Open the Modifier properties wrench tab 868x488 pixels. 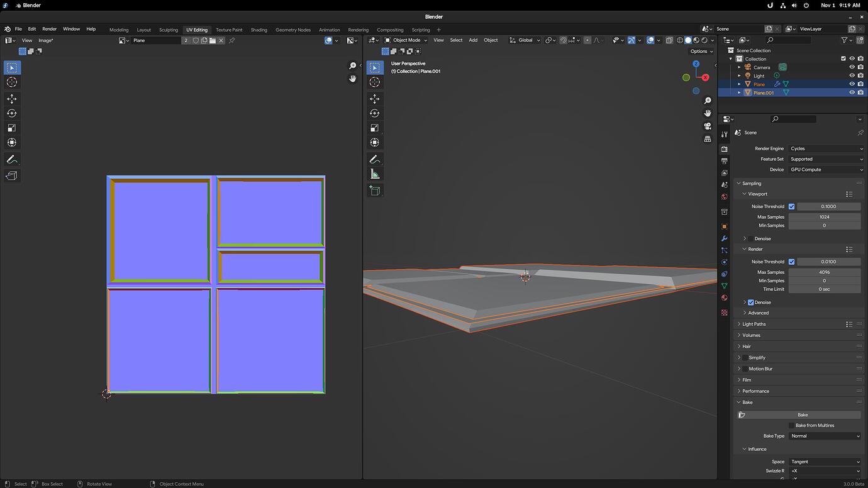(725, 238)
